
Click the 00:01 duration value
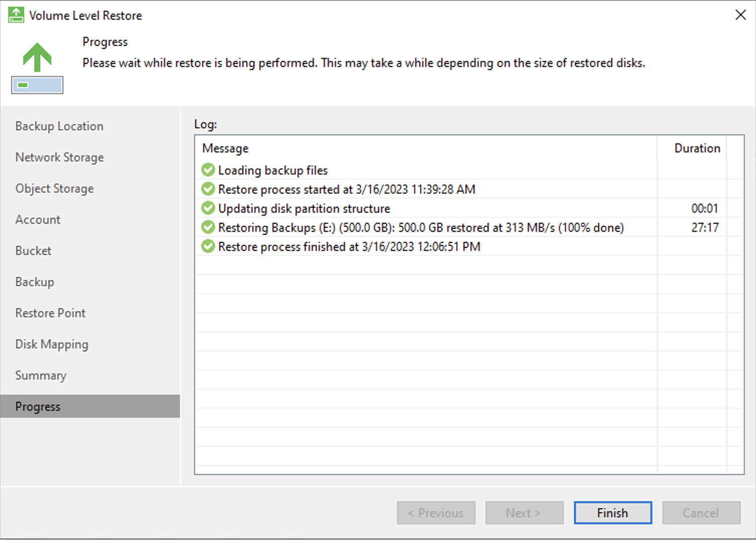click(705, 208)
